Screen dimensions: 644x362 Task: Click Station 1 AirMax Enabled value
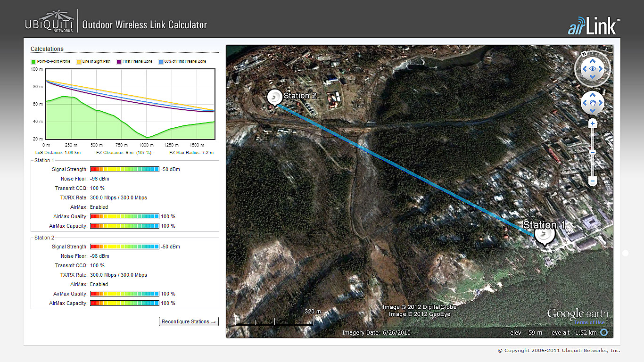click(x=99, y=207)
